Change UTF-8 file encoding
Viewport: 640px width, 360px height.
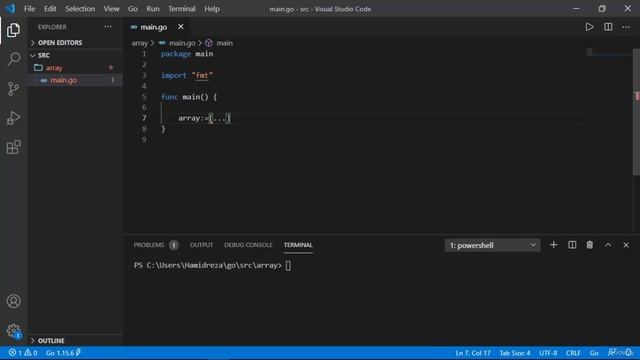(548, 353)
